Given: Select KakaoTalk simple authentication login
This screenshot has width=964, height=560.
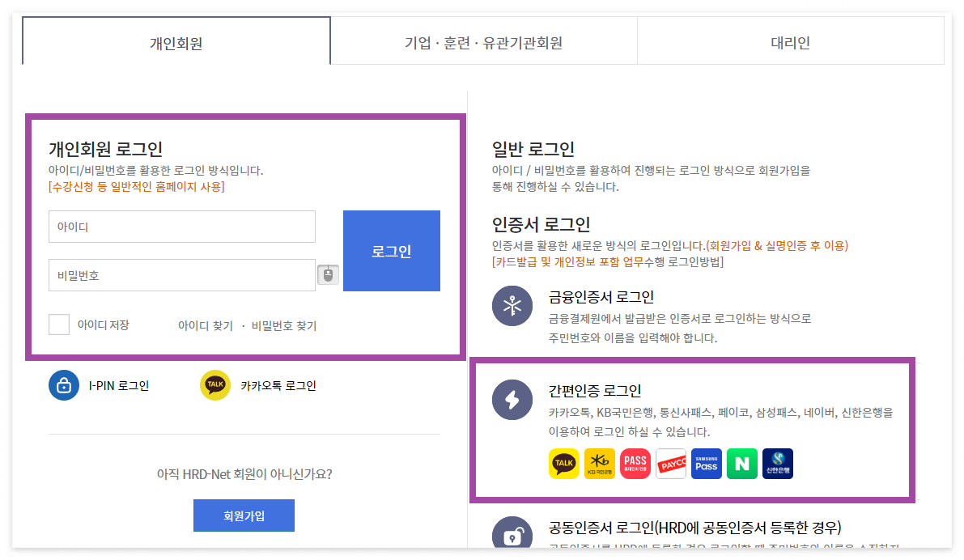Looking at the screenshot, I should [x=564, y=464].
